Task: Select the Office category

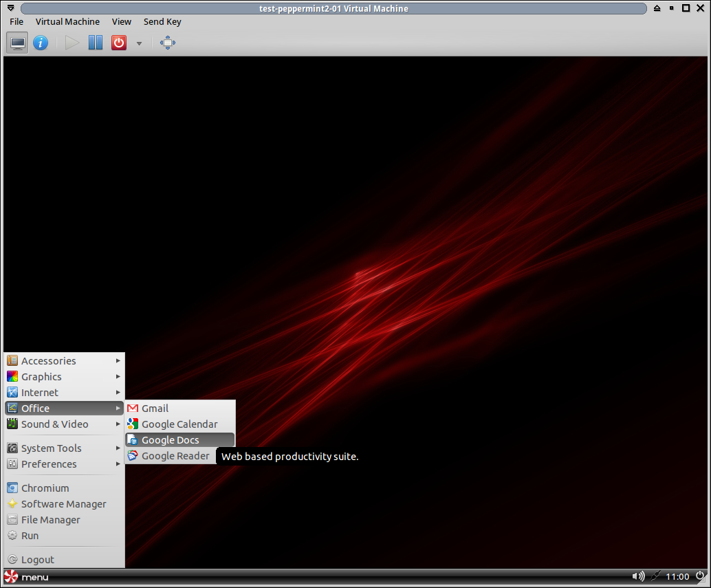Action: coord(64,409)
